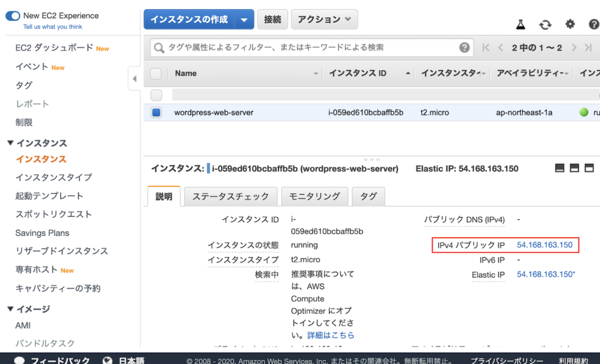Open the アクション dropdown menu
Viewport: 600px width, 364px height.
(324, 19)
